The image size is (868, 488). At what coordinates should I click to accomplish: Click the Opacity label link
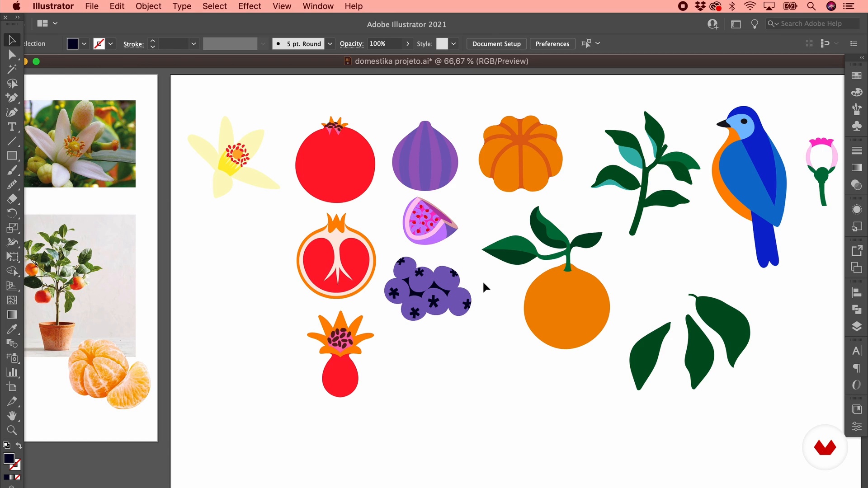[352, 44]
